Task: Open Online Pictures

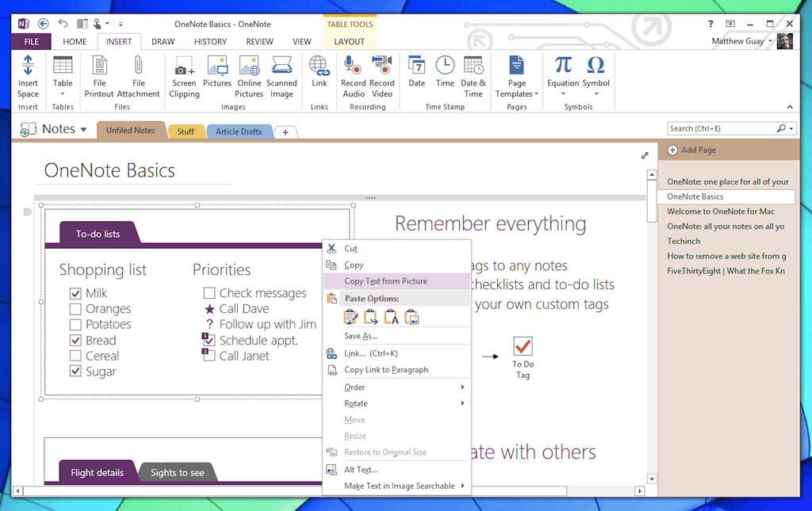Action: (x=249, y=76)
